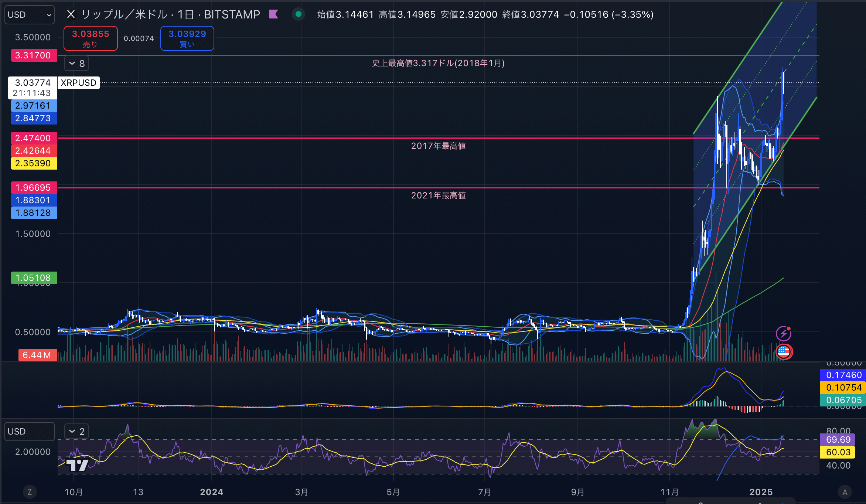
Task: Open the USD dropdown in lower pane
Action: point(29,432)
